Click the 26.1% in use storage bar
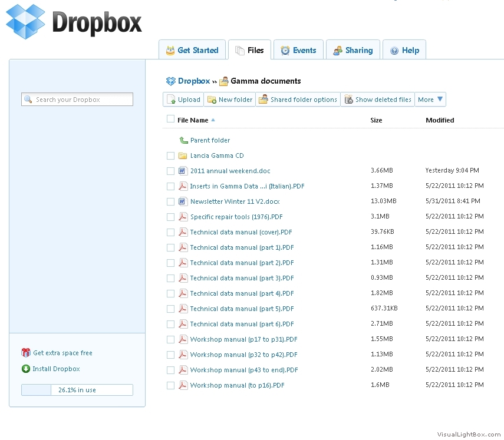Image resolution: width=504 pixels, height=440 pixels. [77, 390]
